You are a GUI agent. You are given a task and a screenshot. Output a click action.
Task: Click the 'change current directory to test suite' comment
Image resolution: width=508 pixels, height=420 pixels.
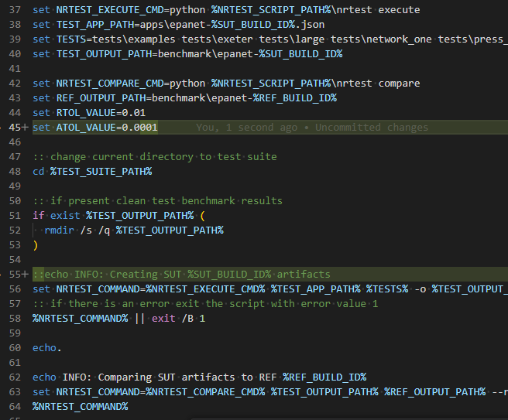click(155, 157)
